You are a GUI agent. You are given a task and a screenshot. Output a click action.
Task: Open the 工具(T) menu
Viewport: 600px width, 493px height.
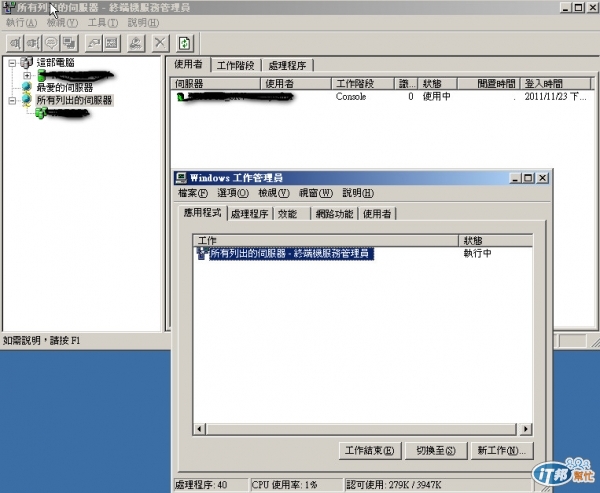coord(103,23)
